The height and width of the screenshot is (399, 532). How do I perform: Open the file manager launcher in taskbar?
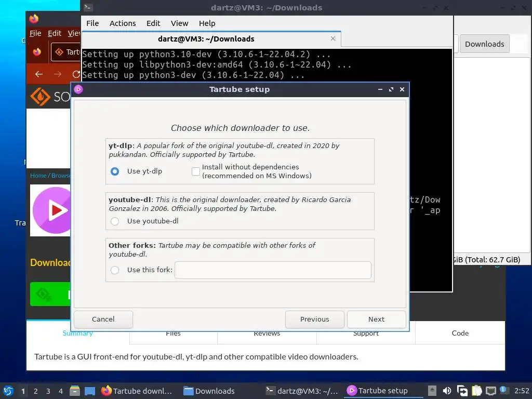pyautogui.click(x=75, y=391)
